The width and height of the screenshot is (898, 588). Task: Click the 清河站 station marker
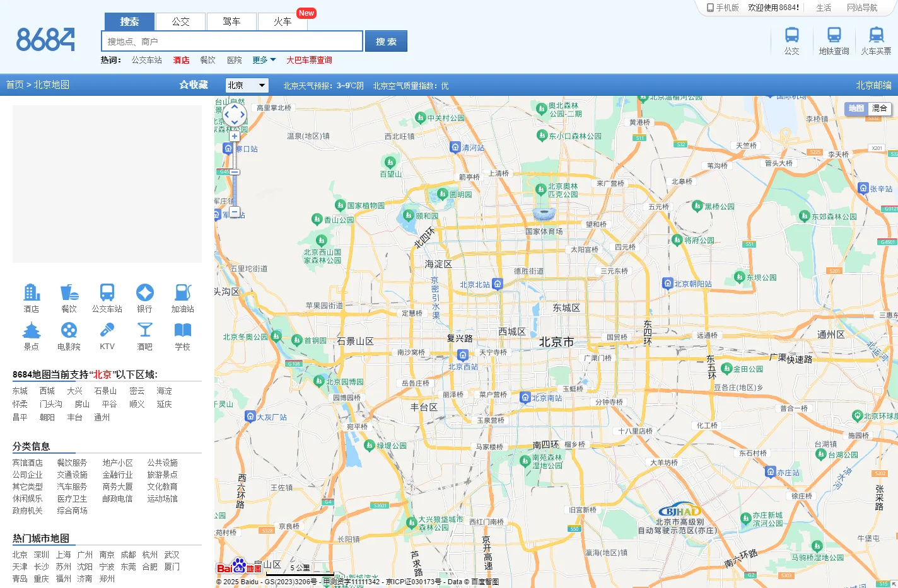455,147
